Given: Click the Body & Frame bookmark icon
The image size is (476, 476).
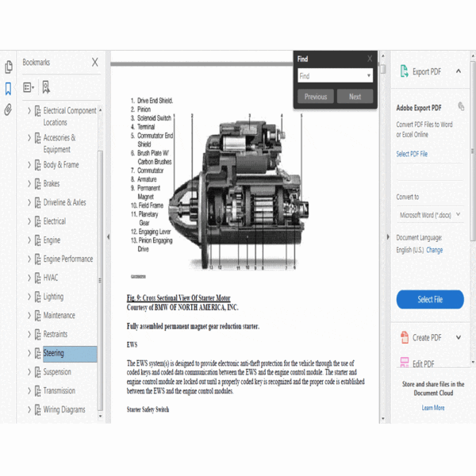Looking at the screenshot, I should coord(37,165).
